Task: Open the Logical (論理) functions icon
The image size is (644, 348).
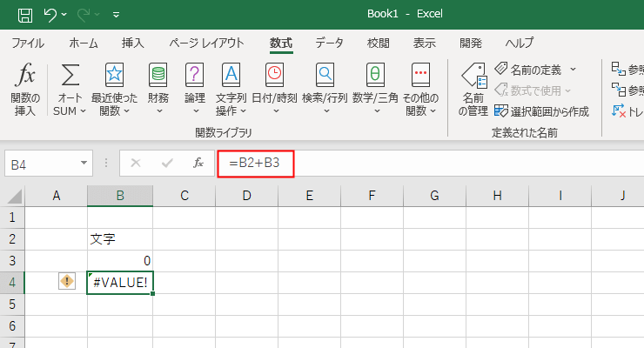Action: [x=195, y=75]
